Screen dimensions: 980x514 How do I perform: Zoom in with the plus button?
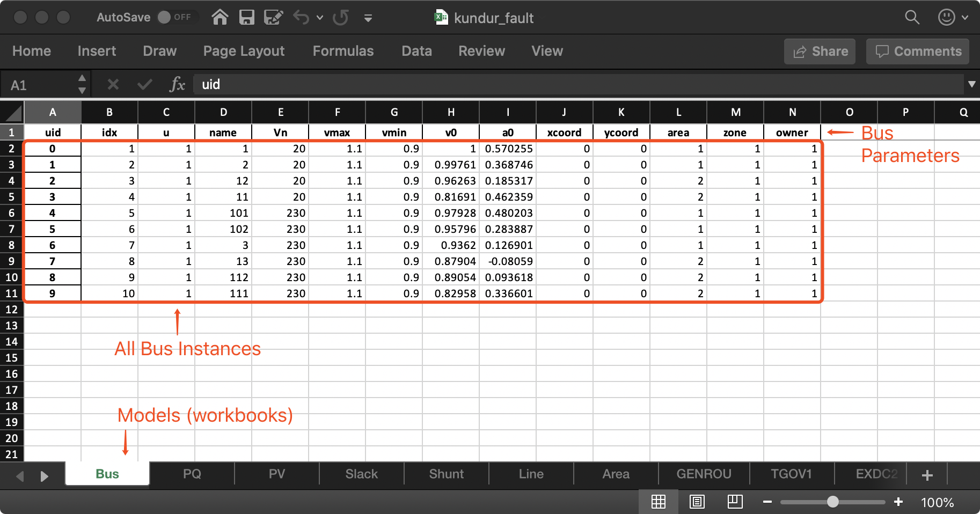click(898, 502)
